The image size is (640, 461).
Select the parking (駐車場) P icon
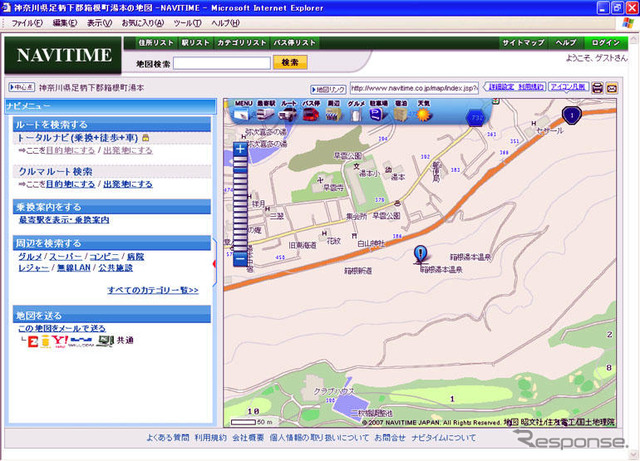click(378, 114)
